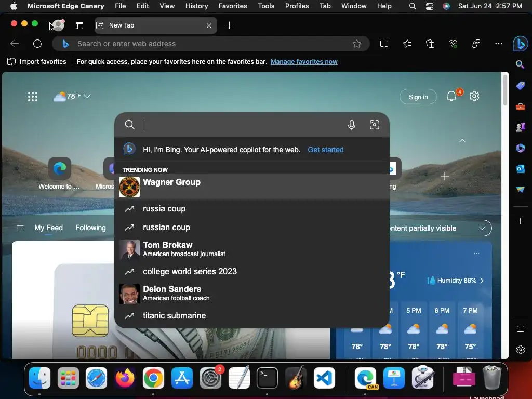532x399 pixels.
Task: Open the Collections toolbar icon
Action: pyautogui.click(x=430, y=44)
